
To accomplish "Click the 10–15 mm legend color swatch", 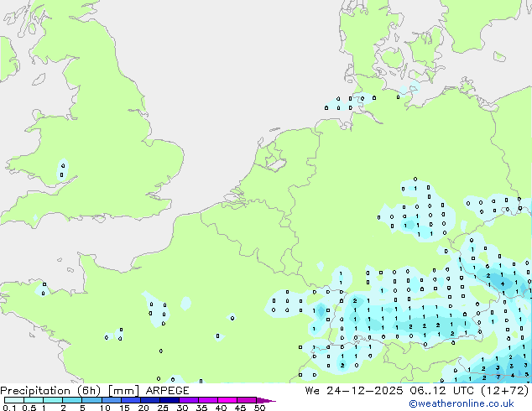I will [x=112, y=400].
